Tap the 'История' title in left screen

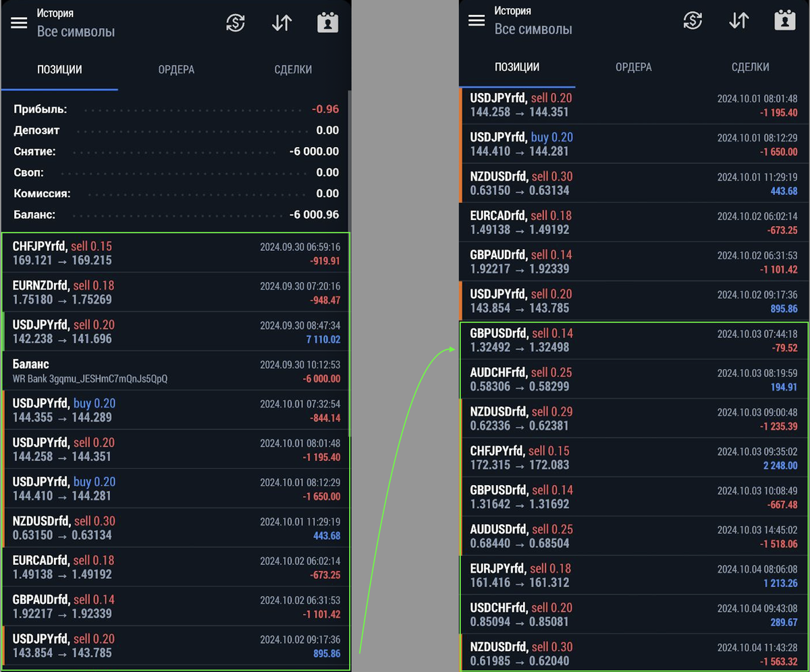pos(55,13)
